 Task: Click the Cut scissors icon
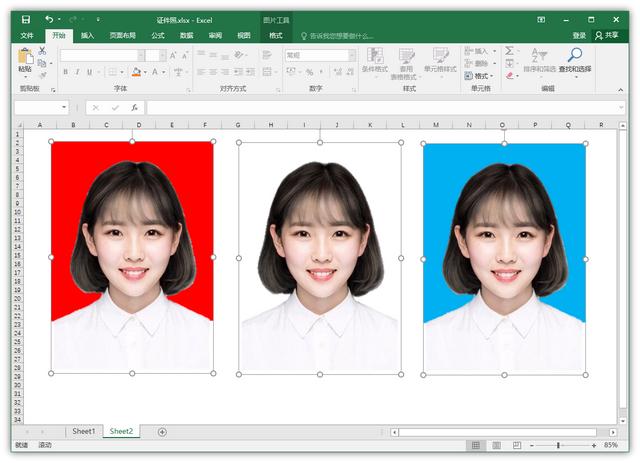point(42,51)
